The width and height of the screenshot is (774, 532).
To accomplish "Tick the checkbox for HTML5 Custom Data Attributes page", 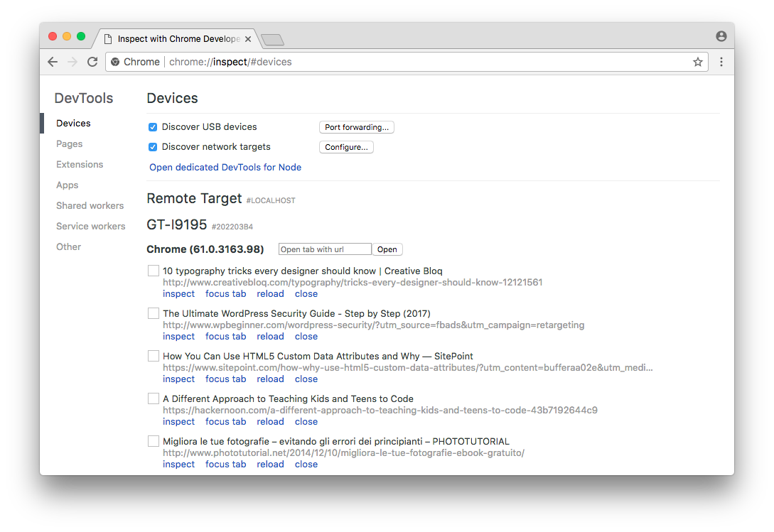I will coord(154,356).
